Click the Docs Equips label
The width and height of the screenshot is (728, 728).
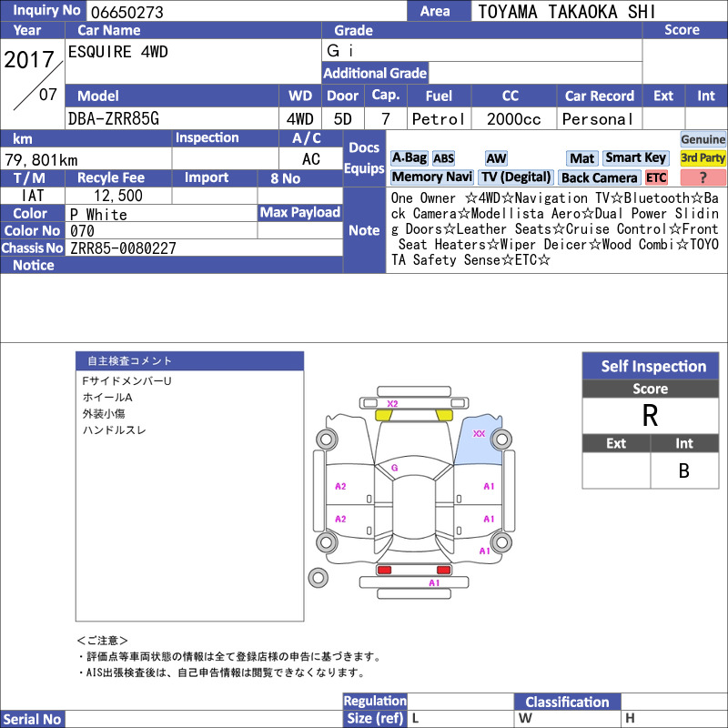point(365,157)
